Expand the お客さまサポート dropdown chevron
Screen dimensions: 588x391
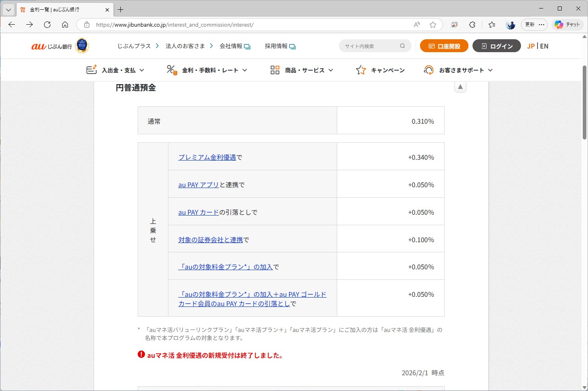[x=491, y=70]
